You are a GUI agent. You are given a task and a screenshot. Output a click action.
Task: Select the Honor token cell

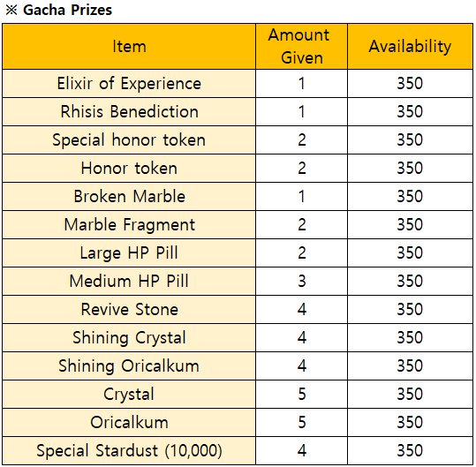coord(129,168)
